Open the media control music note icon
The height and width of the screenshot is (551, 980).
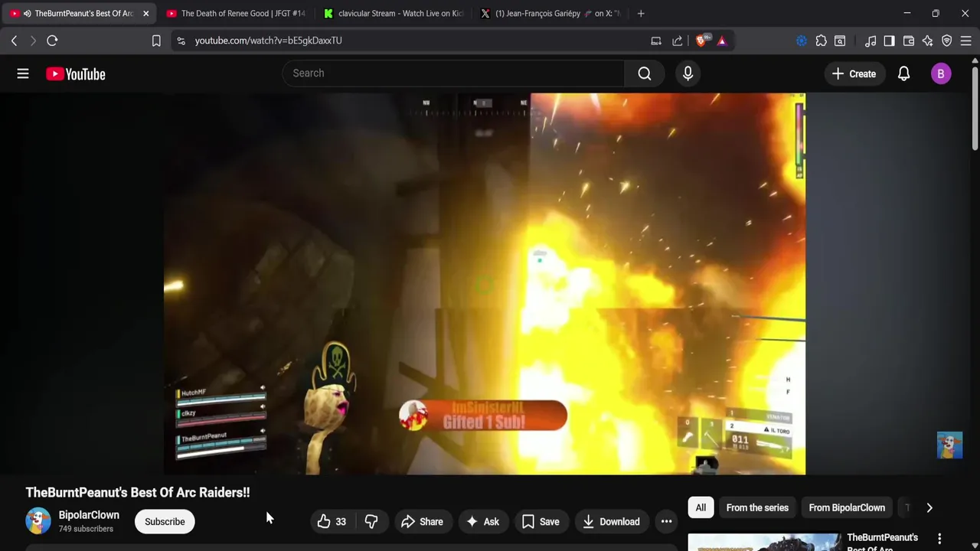pyautogui.click(x=871, y=41)
